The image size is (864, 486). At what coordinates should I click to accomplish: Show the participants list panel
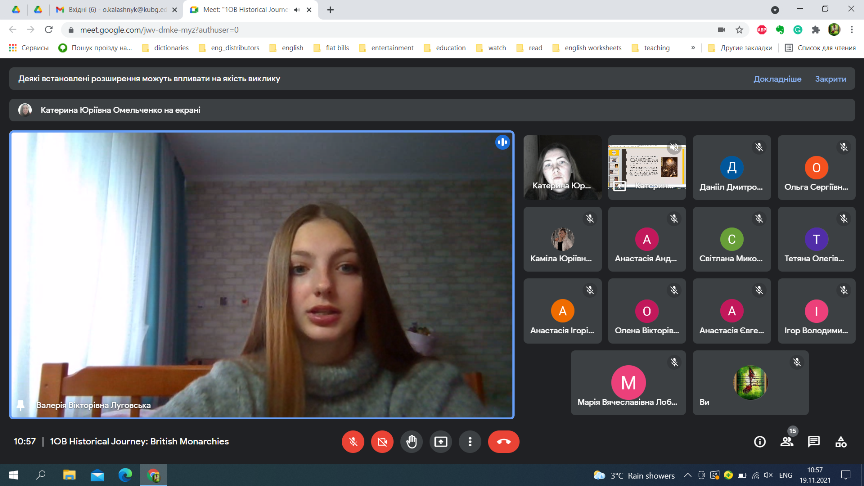point(787,441)
